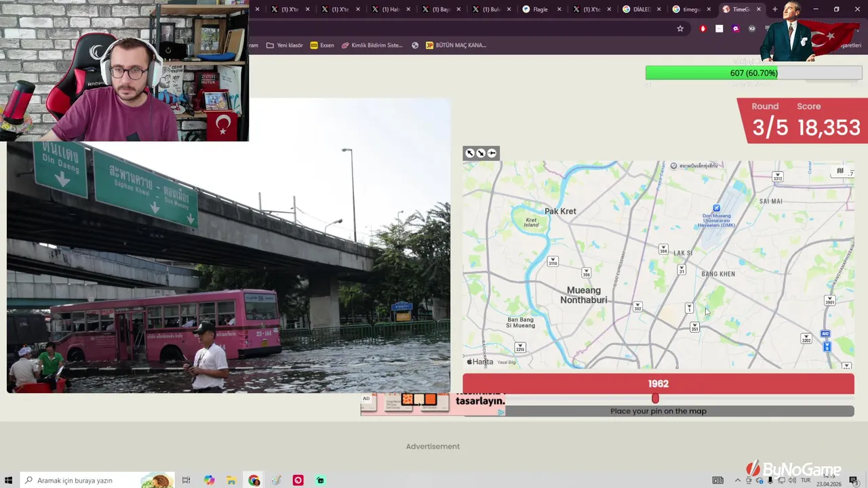Click the Place your pin on the map button
This screenshot has width=868, height=488.
(658, 411)
